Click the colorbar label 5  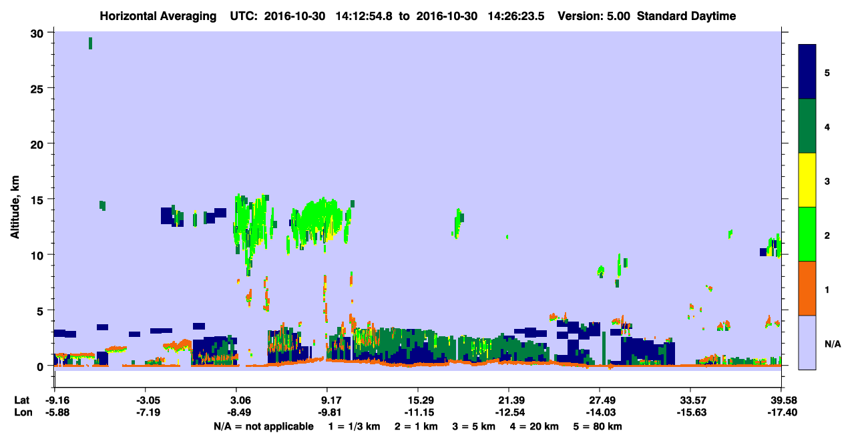coord(827,72)
